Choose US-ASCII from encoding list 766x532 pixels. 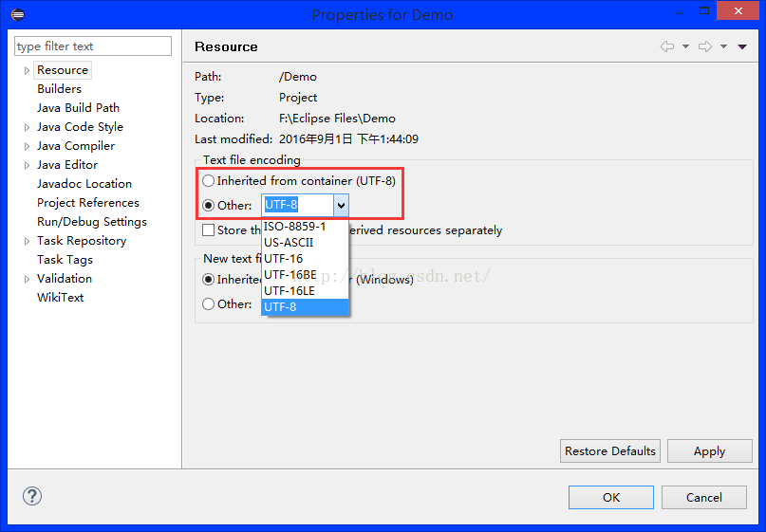click(306, 243)
